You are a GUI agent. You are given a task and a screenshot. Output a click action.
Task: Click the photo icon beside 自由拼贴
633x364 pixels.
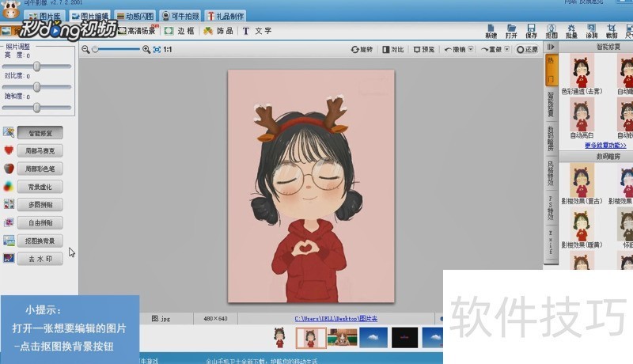click(x=9, y=222)
